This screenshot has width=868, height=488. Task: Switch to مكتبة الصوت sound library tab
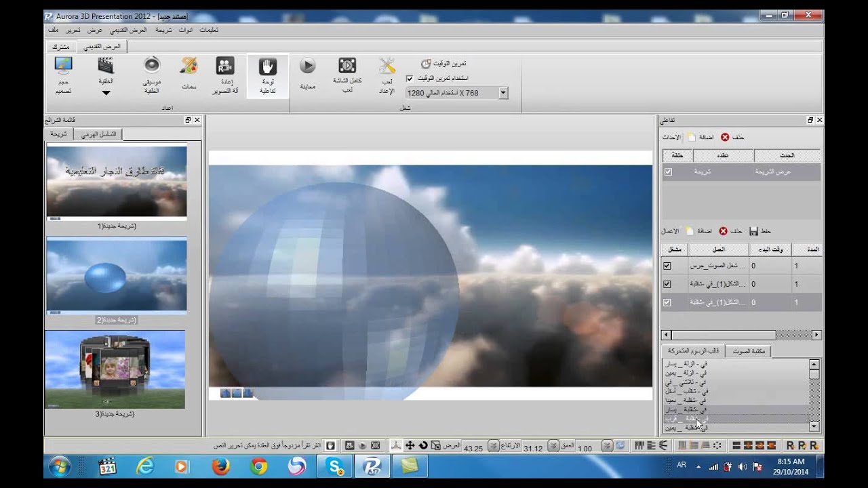click(749, 351)
